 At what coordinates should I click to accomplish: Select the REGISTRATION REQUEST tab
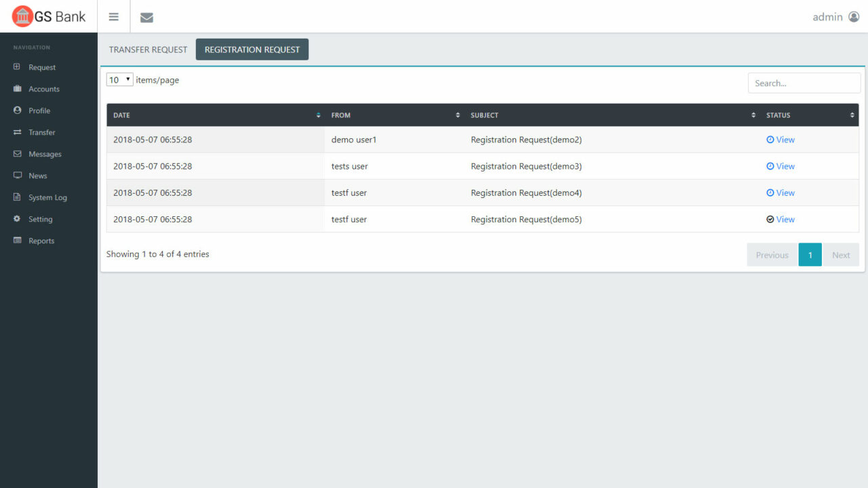tap(252, 49)
